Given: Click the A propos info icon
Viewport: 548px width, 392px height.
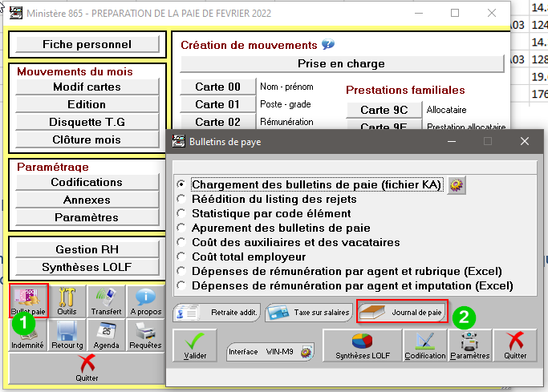Looking at the screenshot, I should pos(145,301).
